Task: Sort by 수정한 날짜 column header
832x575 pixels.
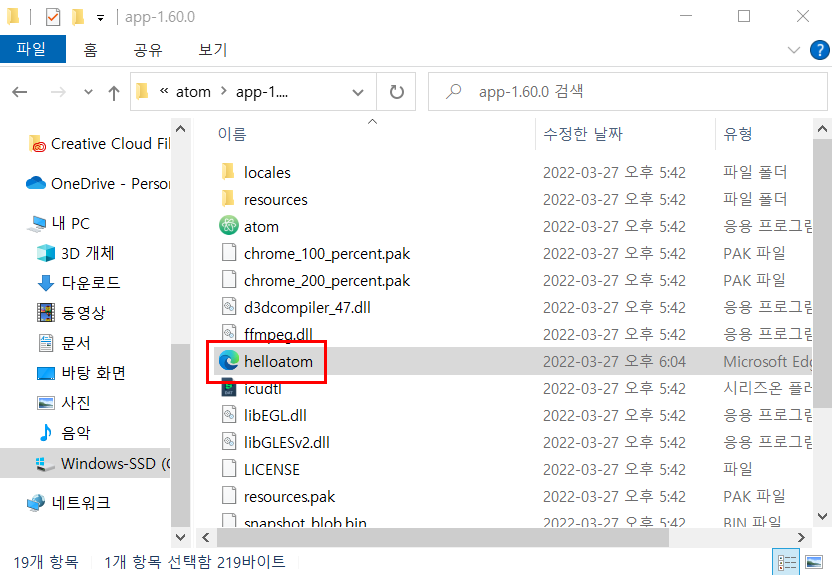Action: coord(583,134)
